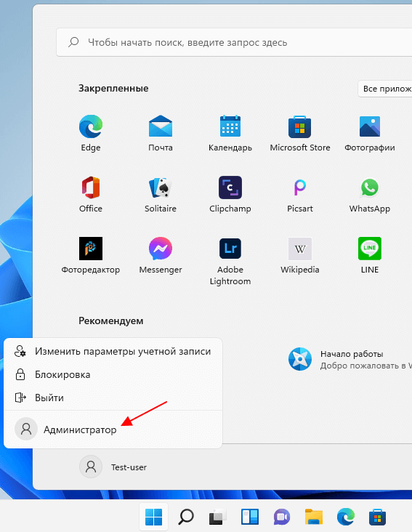Click the Start button on taskbar
The height and width of the screenshot is (532, 412).
pos(153,517)
